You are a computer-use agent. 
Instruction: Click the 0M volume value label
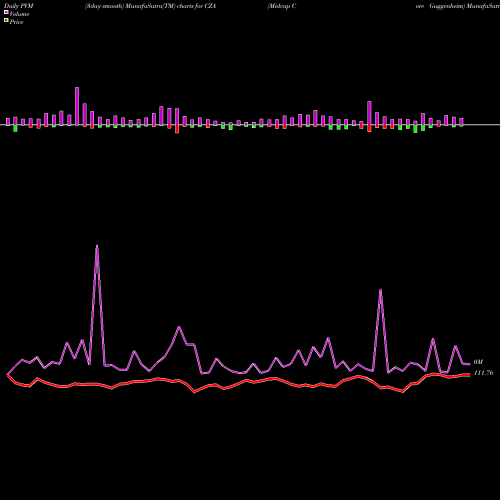tap(478, 362)
